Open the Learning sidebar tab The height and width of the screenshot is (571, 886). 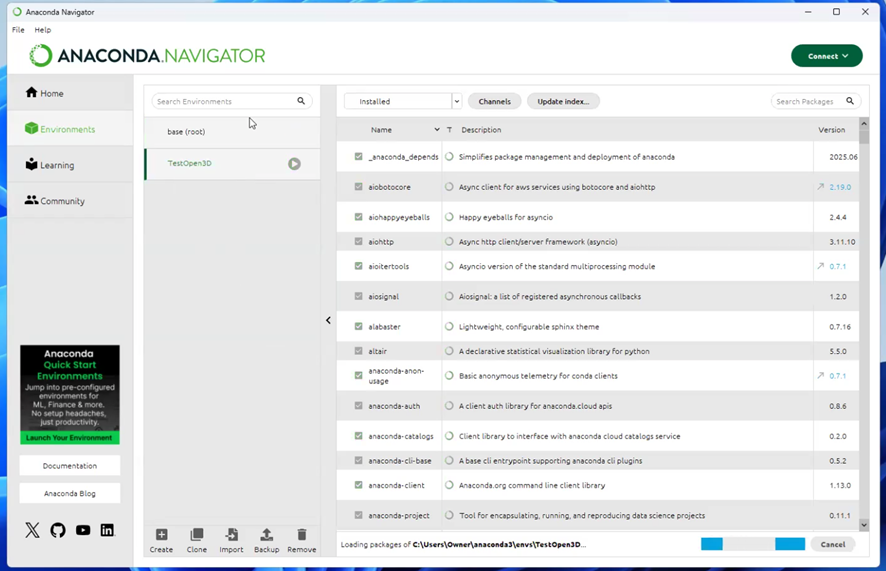pyautogui.click(x=71, y=165)
